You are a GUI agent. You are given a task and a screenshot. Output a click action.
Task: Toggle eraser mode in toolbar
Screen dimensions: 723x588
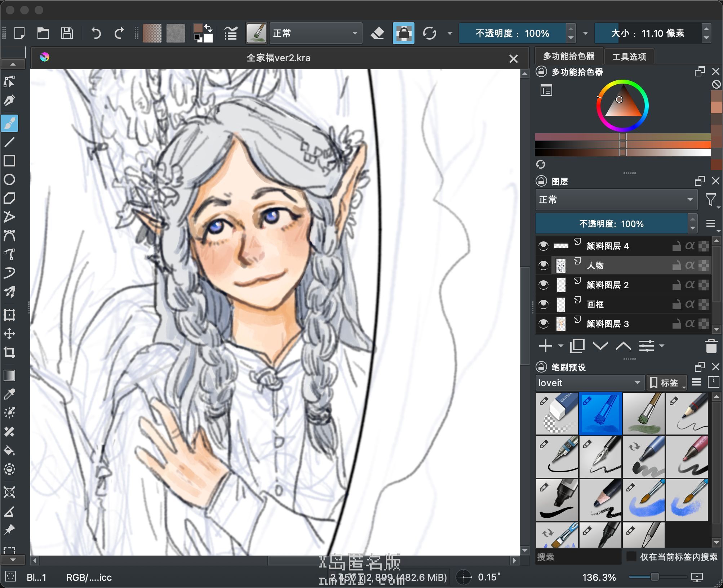tap(377, 33)
